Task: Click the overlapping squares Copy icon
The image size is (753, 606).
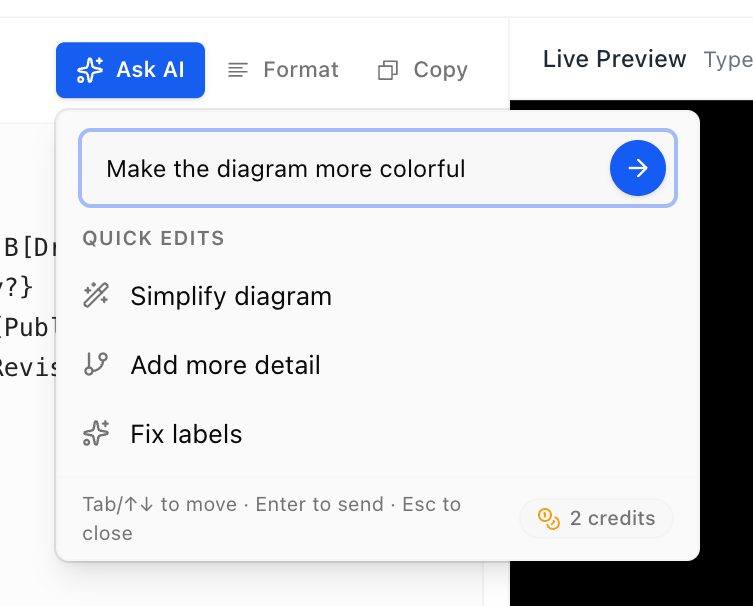Action: [388, 70]
